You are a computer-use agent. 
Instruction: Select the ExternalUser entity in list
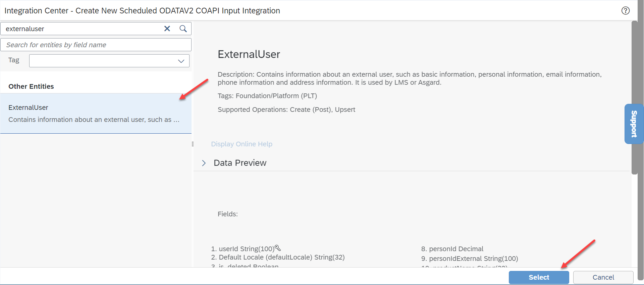[96, 114]
